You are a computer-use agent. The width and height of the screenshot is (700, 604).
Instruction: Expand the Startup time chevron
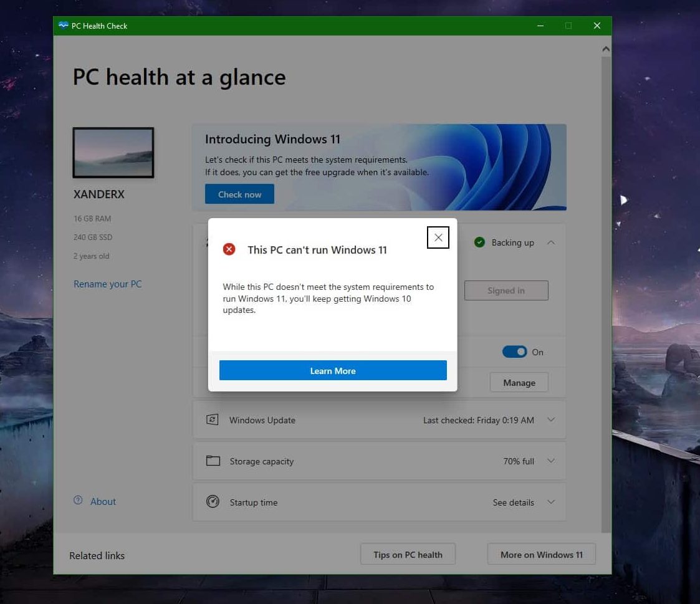point(551,502)
